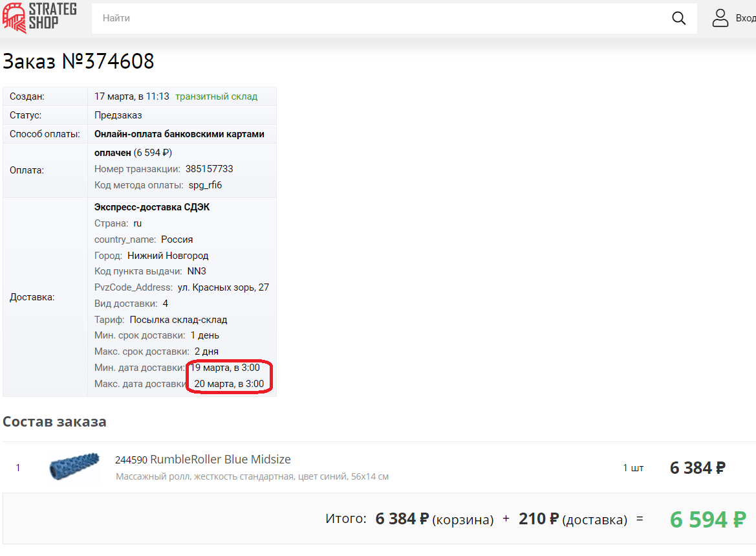
Task: Click the транзитный склад link
Action: [217, 96]
